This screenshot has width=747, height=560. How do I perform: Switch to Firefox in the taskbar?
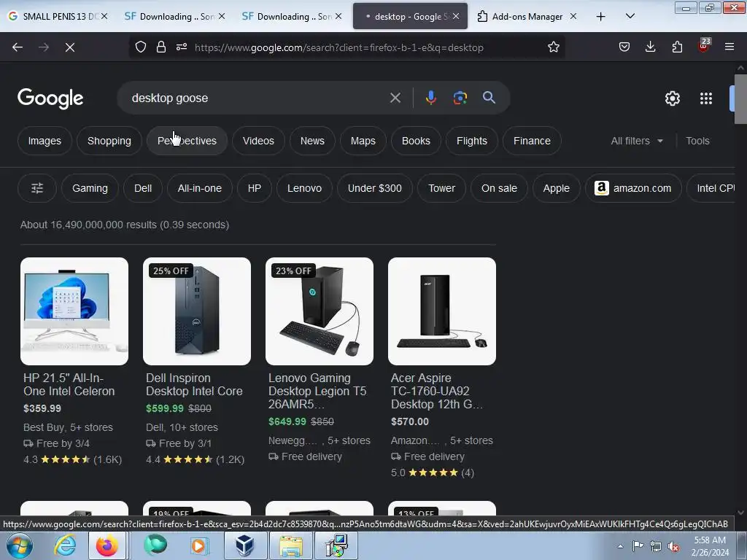pos(107,545)
